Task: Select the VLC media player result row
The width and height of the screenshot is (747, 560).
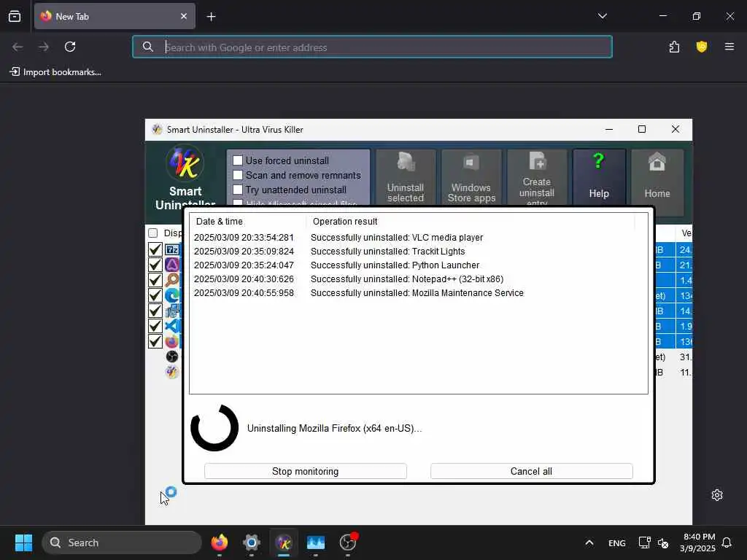Action: click(418, 237)
